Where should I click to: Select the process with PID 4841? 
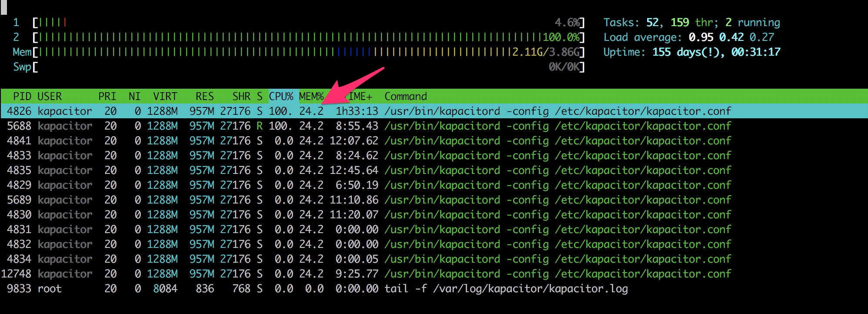click(434, 140)
